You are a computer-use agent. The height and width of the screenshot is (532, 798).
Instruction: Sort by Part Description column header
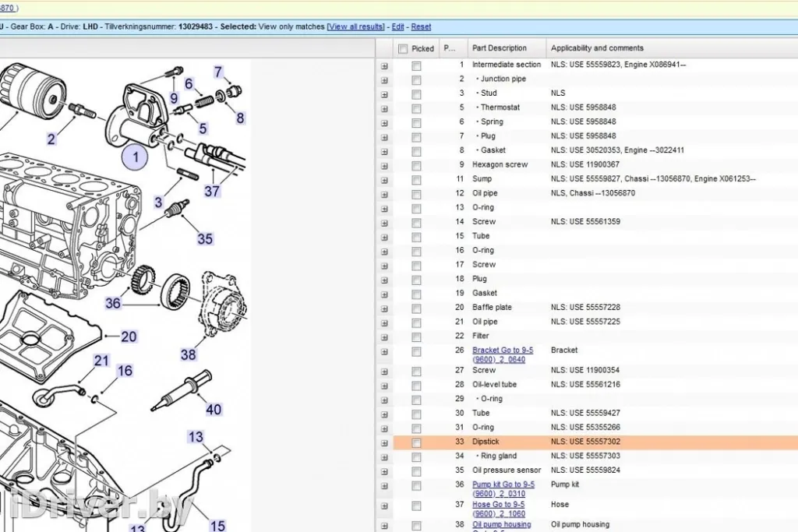click(500, 48)
